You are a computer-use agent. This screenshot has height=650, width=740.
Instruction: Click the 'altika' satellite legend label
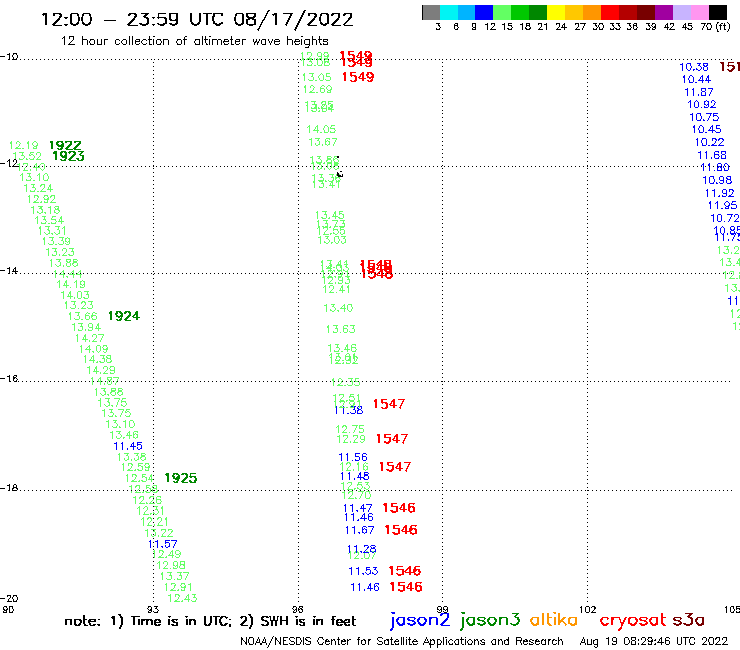click(553, 619)
